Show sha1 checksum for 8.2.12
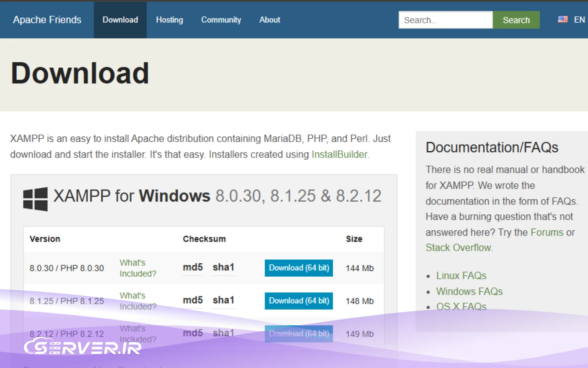The height and width of the screenshot is (368, 588). (x=224, y=333)
